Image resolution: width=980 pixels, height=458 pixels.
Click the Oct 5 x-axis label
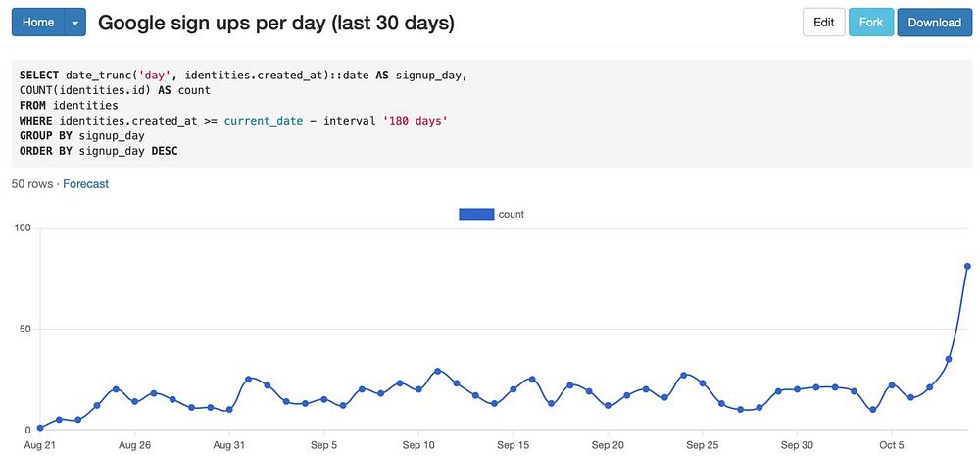click(892, 445)
